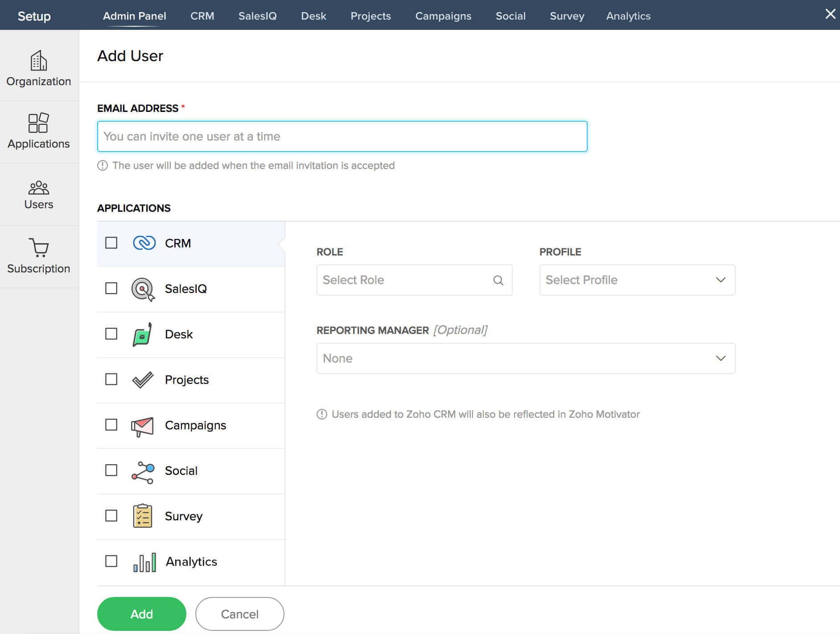Enable the Survey application checkbox

pyautogui.click(x=111, y=516)
